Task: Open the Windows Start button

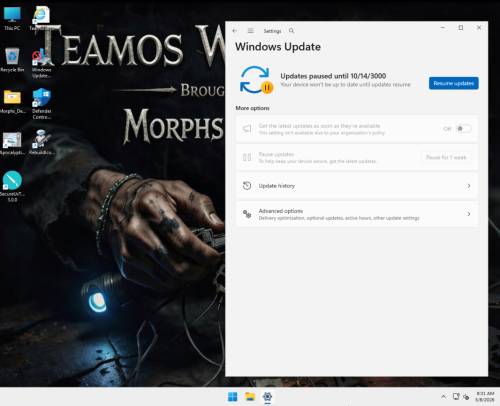Action: [x=232, y=397]
